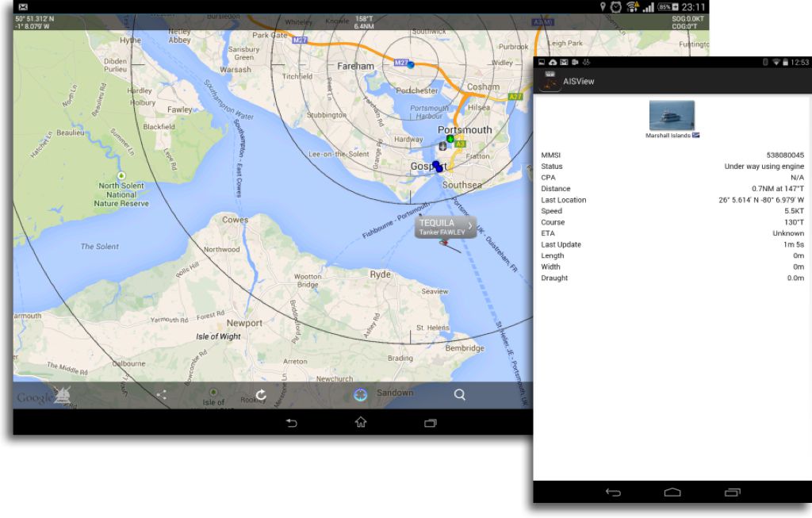Screen dimensions: 812x518
Task: Tap the blue vessel markers at Gosport
Action: 438,167
